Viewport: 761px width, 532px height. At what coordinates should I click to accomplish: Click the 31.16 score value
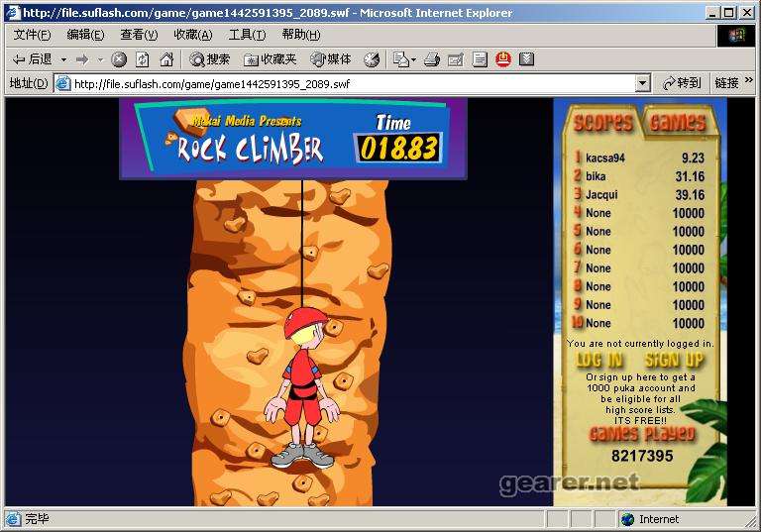(x=690, y=176)
